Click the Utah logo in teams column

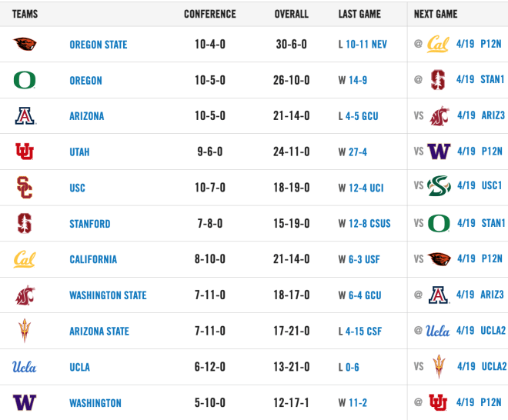pos(25,152)
